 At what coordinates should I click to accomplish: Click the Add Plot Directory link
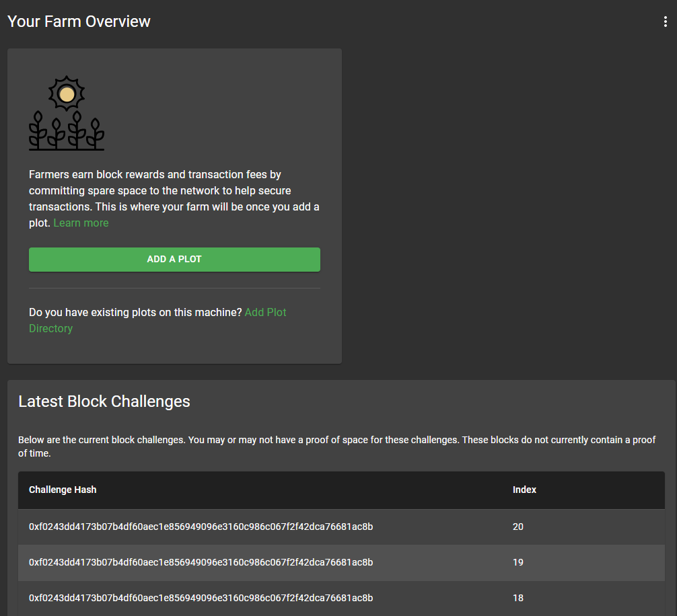coord(157,320)
